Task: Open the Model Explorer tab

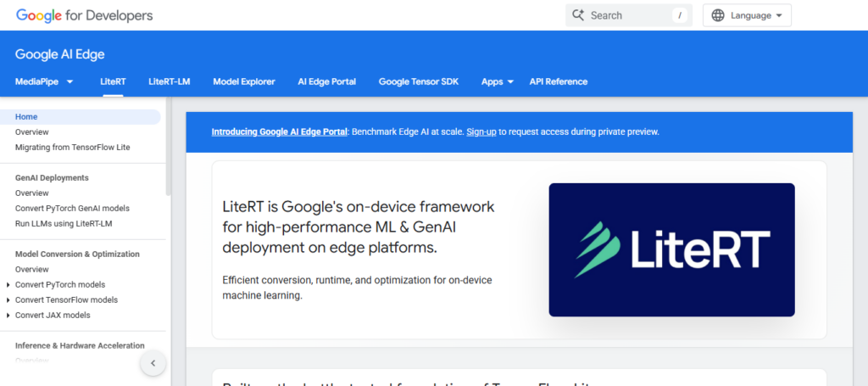Action: (244, 81)
